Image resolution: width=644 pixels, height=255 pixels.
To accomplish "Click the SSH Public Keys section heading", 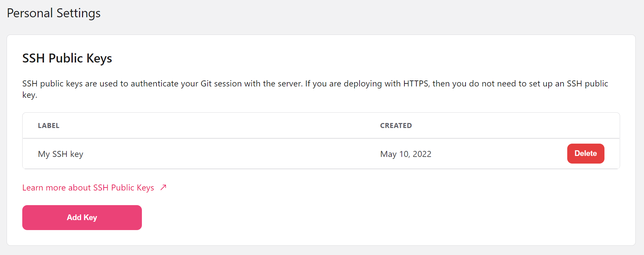I will [67, 58].
